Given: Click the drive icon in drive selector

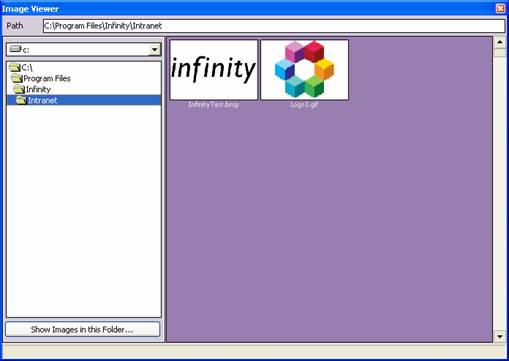Looking at the screenshot, I should click(15, 49).
